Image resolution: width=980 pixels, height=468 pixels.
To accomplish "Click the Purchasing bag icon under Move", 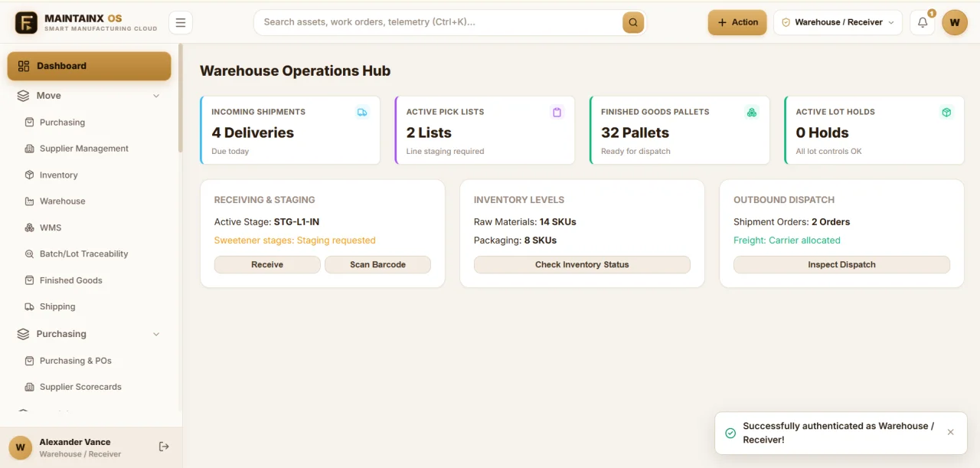I will pyautogui.click(x=29, y=123).
